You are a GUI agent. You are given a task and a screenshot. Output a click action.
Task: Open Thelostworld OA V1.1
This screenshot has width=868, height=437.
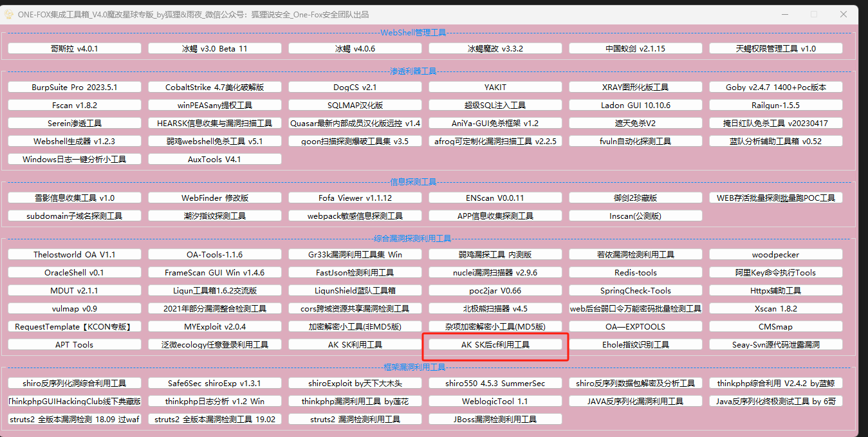(75, 254)
